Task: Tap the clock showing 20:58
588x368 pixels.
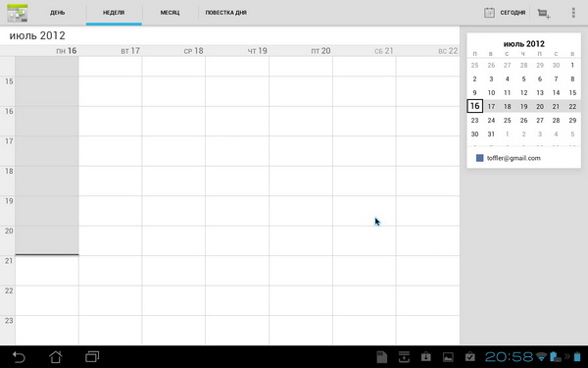Action: click(x=509, y=356)
